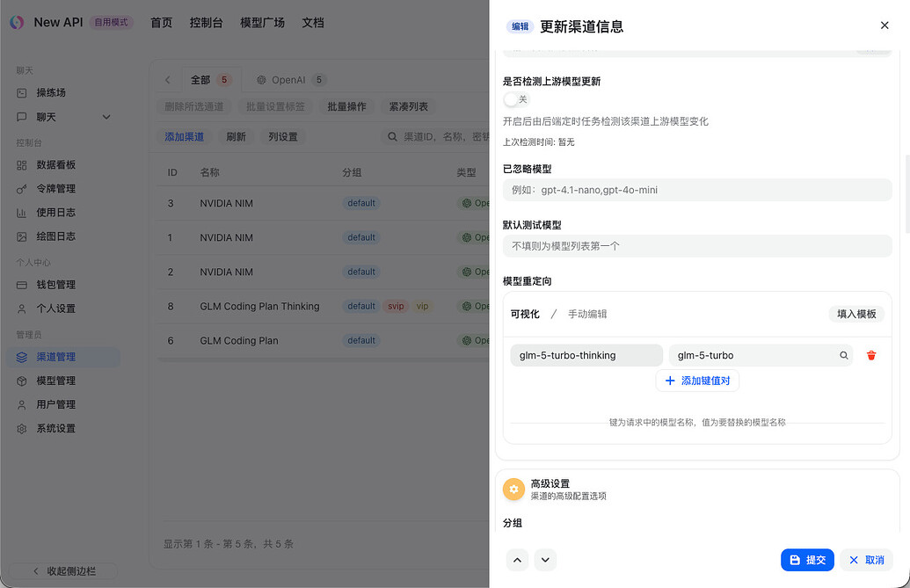
Task: Open 控制台 in top navigation
Action: (206, 23)
